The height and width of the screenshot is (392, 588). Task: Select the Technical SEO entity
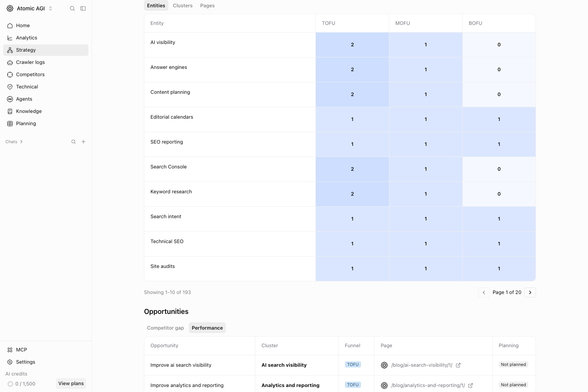(167, 242)
